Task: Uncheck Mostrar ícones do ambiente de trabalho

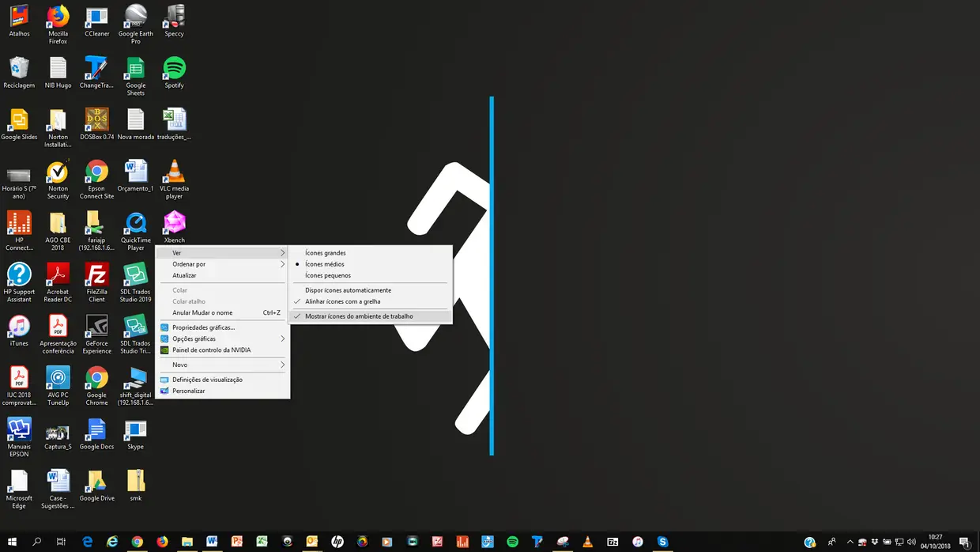Action: tap(371, 316)
